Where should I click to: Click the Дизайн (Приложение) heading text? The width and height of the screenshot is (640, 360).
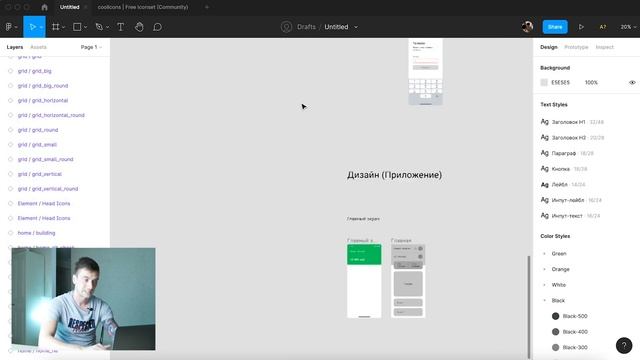click(394, 175)
